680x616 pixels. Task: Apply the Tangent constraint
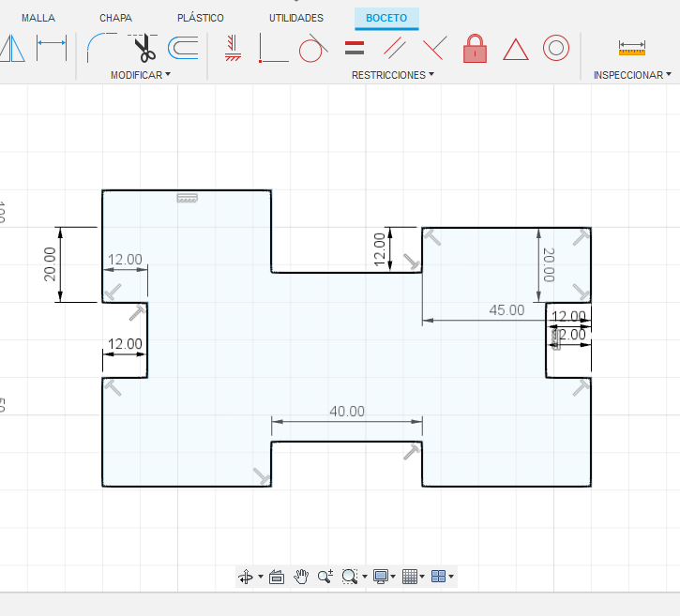313,48
